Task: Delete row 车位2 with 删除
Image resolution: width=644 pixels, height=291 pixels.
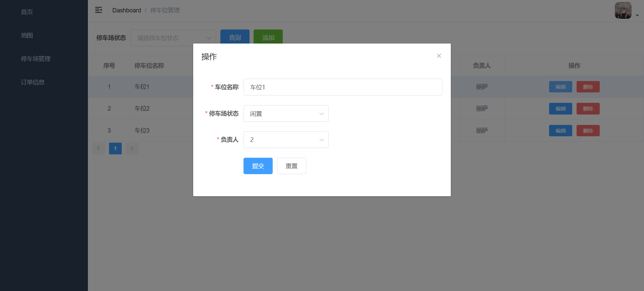Action: [588, 108]
